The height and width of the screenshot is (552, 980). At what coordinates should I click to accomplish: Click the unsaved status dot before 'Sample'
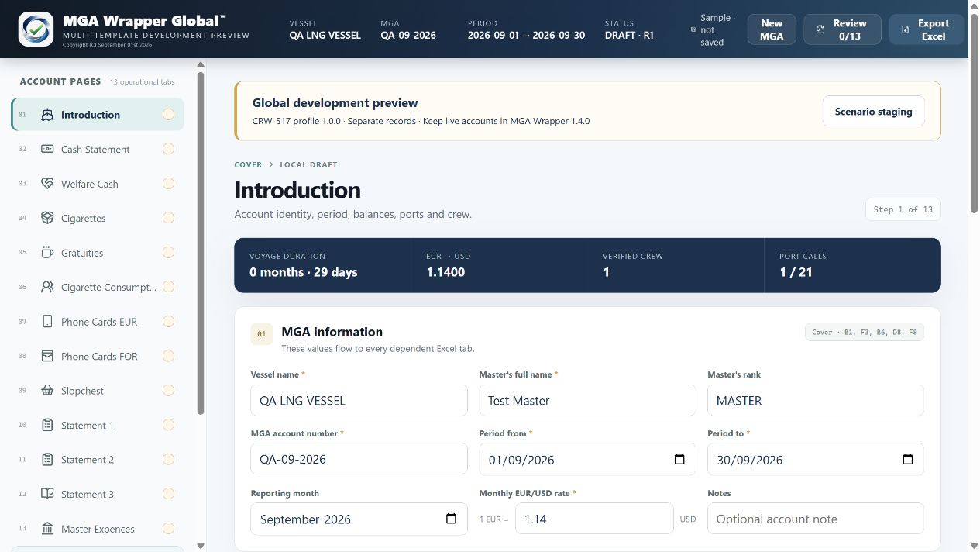coord(693,29)
